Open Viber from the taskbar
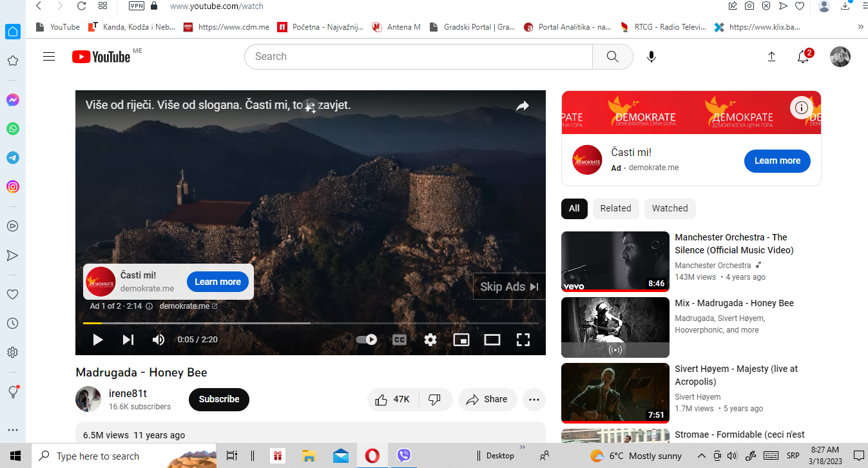This screenshot has height=468, width=868. pos(404,456)
